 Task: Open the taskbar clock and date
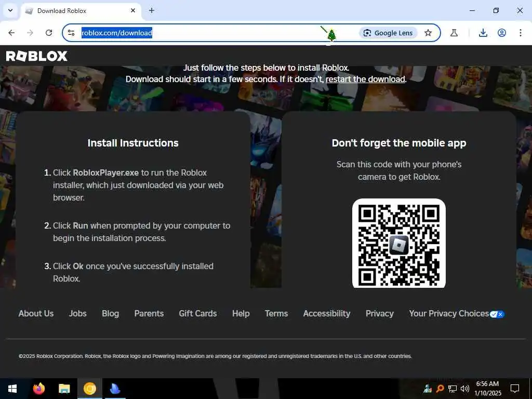pyautogui.click(x=487, y=389)
